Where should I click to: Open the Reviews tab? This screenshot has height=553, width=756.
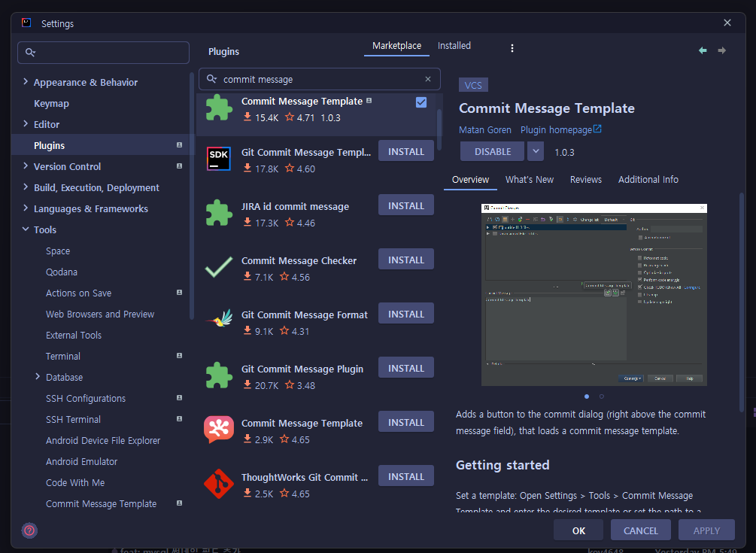pos(584,179)
